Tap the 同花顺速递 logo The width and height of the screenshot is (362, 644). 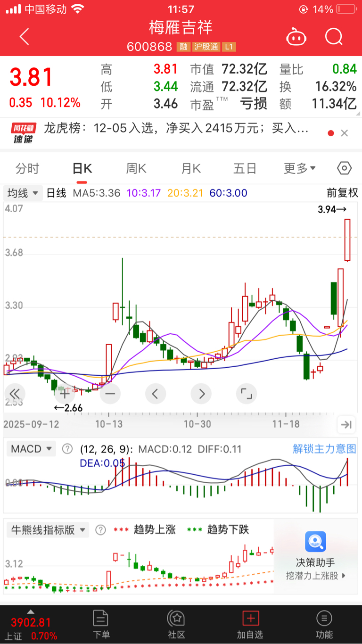click(x=24, y=133)
